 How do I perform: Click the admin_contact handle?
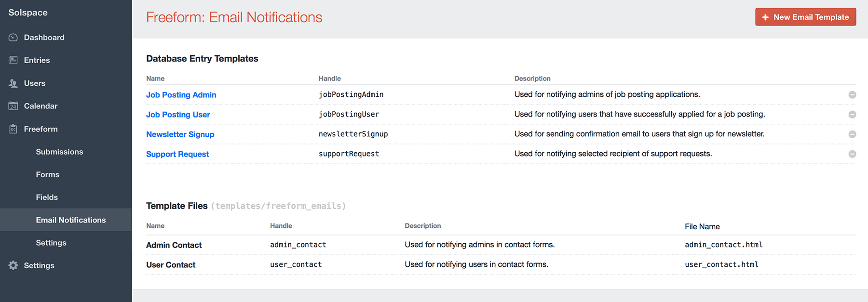pos(298,245)
